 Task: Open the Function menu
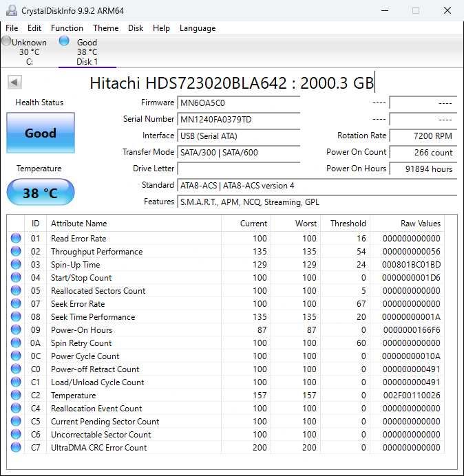(67, 28)
